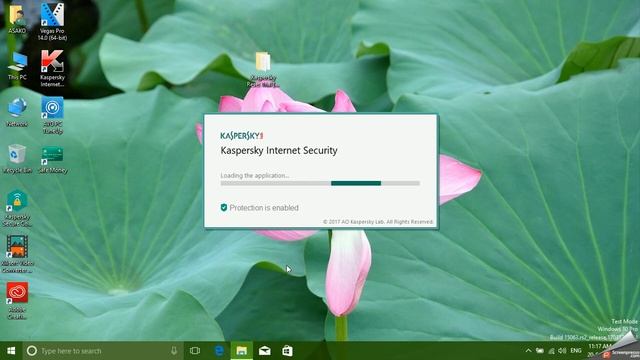Click the microphone icon in search box
640x360 pixels.
(174, 351)
